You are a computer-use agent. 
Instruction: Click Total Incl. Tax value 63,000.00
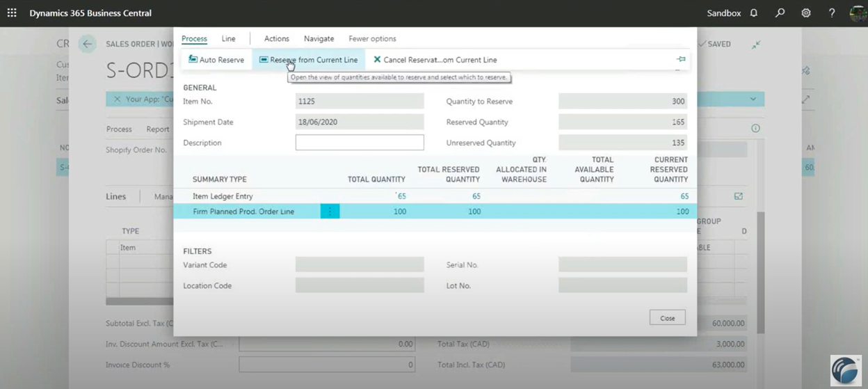659,365
